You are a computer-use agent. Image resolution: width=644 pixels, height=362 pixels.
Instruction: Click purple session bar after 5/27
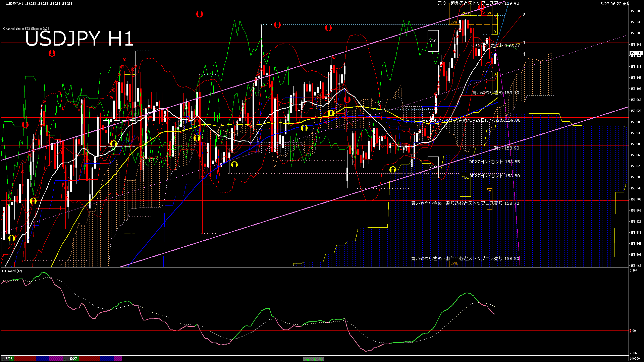coord(118,359)
